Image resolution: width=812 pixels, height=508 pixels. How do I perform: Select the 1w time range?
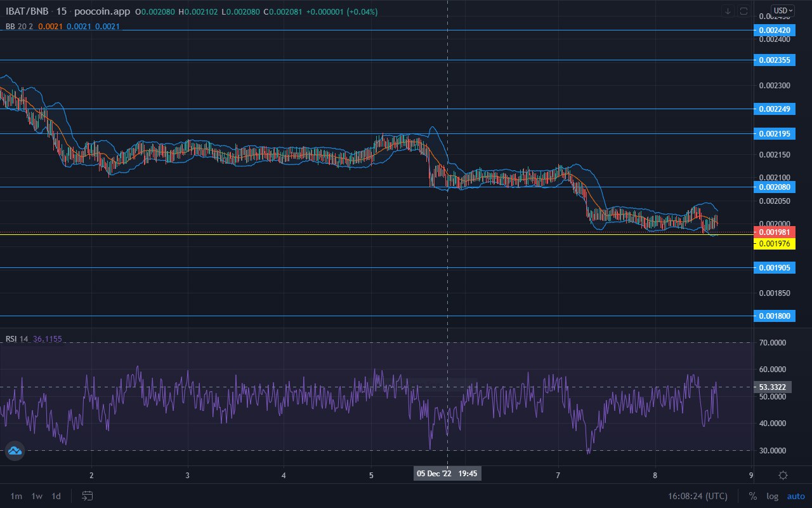(x=37, y=496)
